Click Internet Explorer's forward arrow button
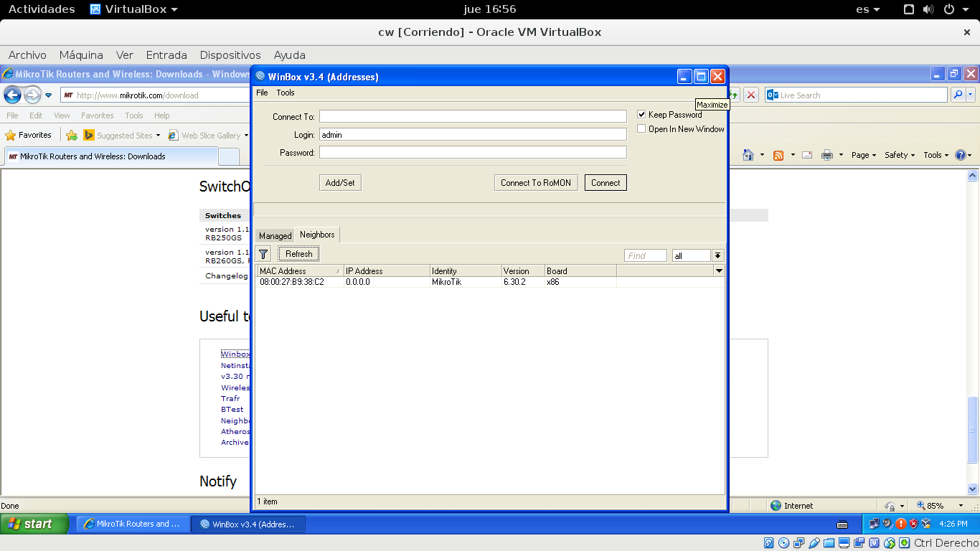Viewport: 980px width, 551px height. [x=32, y=95]
